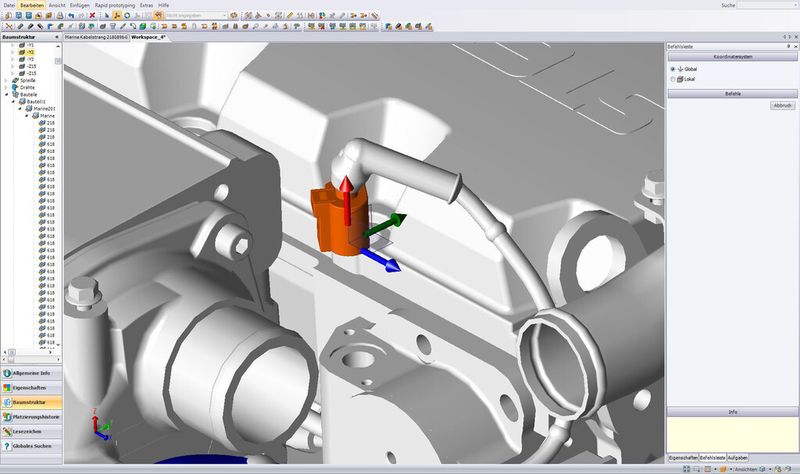Click the pin icon on Befehlsleiste panel
Screen dimensions: 800x474
pyautogui.click(x=788, y=46)
